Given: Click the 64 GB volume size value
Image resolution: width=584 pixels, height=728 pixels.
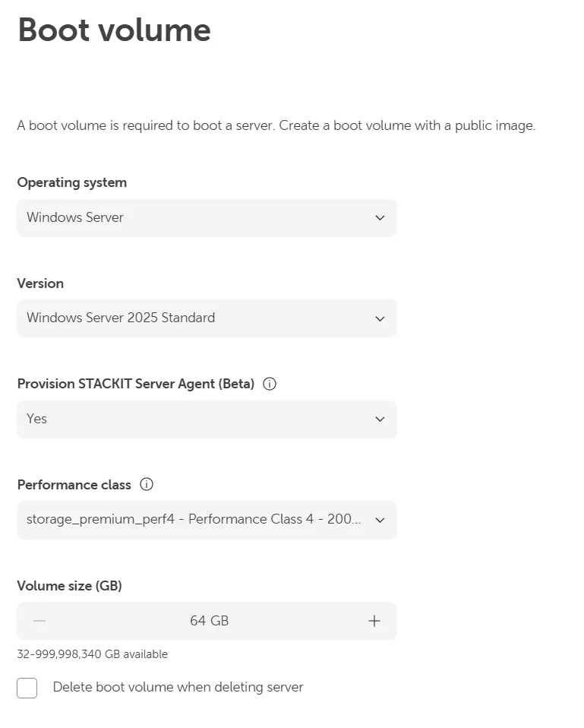Looking at the screenshot, I should pos(209,621).
